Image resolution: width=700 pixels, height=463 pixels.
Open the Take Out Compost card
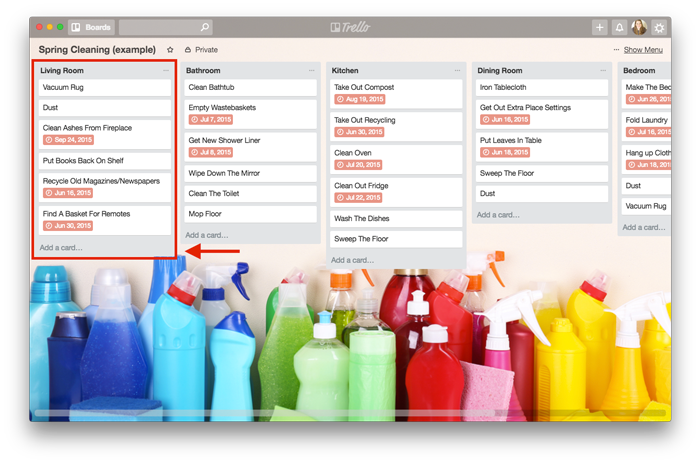pyautogui.click(x=396, y=94)
